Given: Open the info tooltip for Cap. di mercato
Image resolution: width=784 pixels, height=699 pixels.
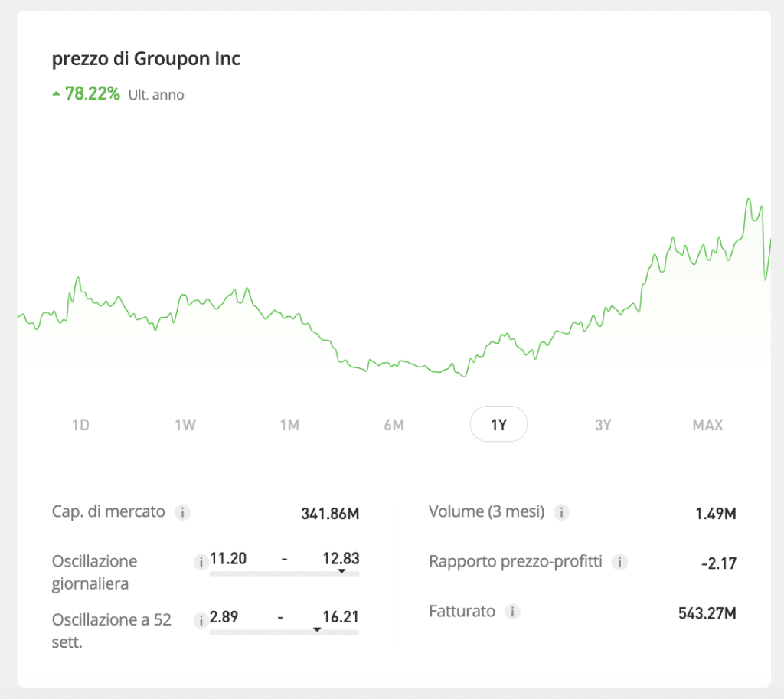Looking at the screenshot, I should point(183,512).
